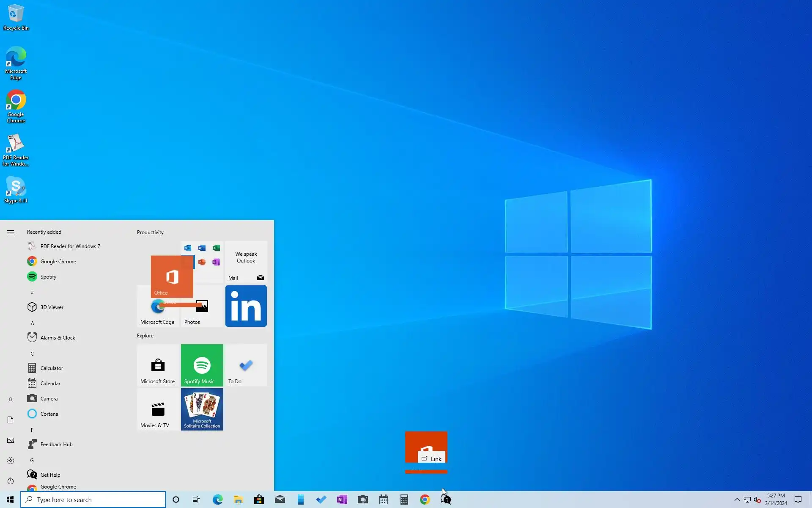The width and height of the screenshot is (812, 508).
Task: Select Feedback Hub in app list
Action: coord(56,444)
